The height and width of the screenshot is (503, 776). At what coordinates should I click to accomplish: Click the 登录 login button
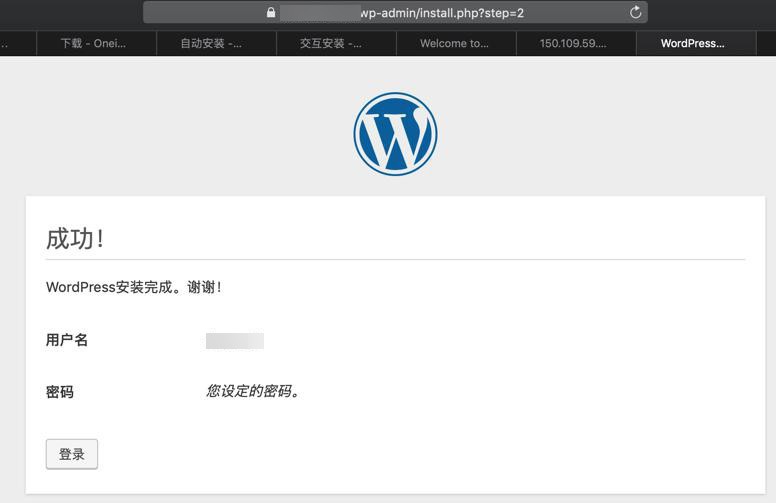[72, 453]
